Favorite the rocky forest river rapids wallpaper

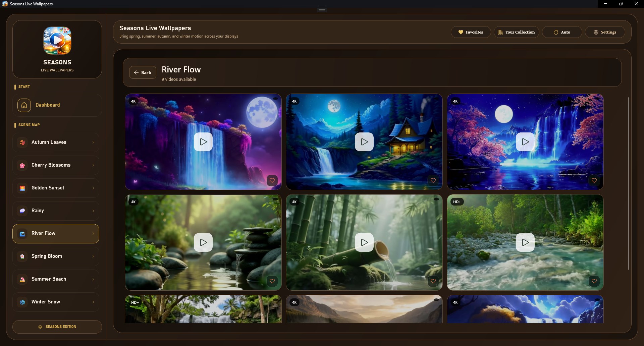tap(594, 281)
